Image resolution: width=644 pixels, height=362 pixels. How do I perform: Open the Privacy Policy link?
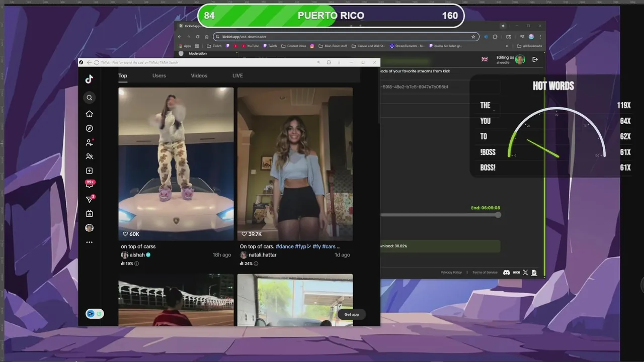click(451, 273)
